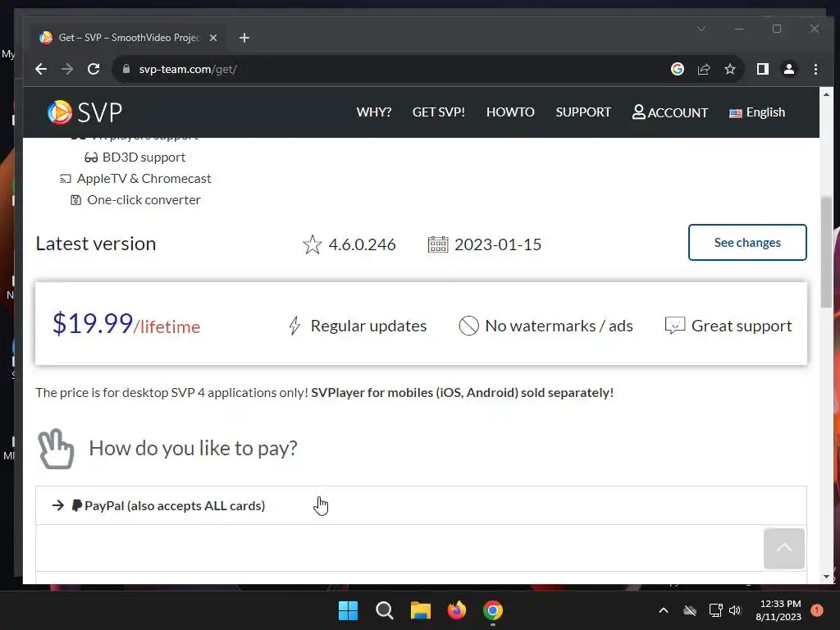This screenshot has height=630, width=840.
Task: Click the scroll-to-top arrow button
Action: [783, 549]
